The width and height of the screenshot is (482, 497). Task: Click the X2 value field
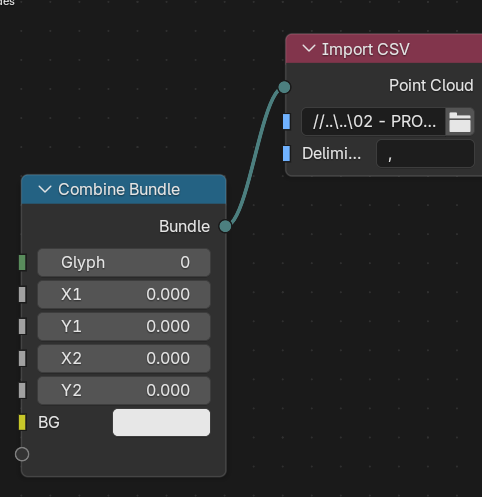124,358
